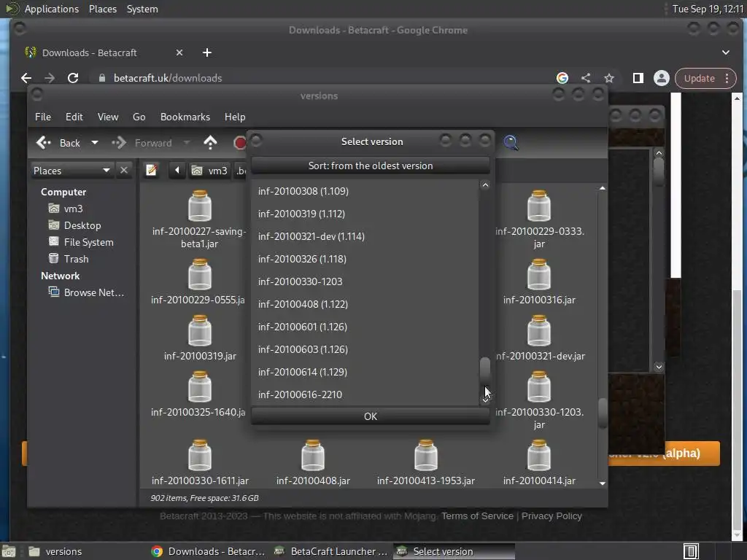Toggle the location text-entry pencil icon
747x560 pixels.
coord(152,170)
